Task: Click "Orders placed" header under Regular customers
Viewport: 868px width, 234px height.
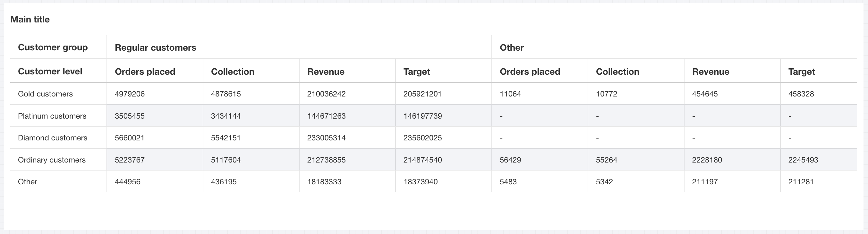Action: [x=145, y=72]
